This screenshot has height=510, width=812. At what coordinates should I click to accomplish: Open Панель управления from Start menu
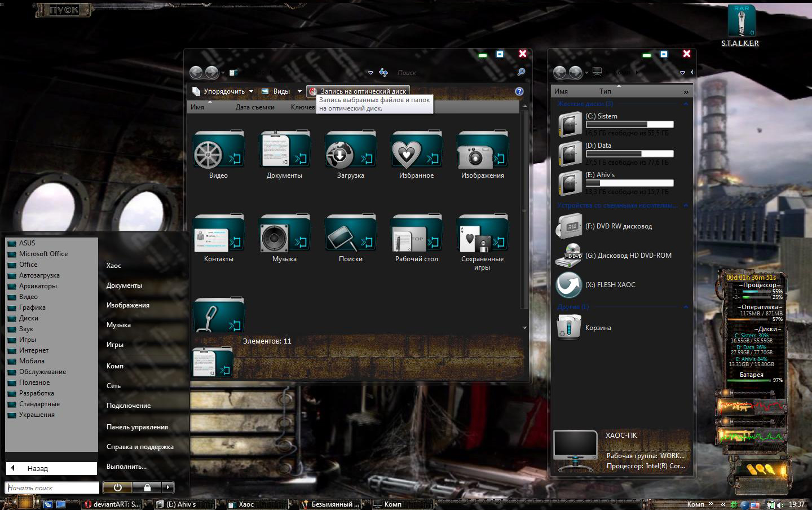(x=137, y=427)
